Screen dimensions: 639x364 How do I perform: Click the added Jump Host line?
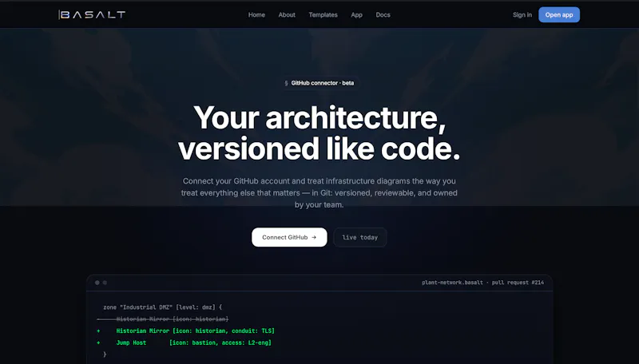click(185, 342)
